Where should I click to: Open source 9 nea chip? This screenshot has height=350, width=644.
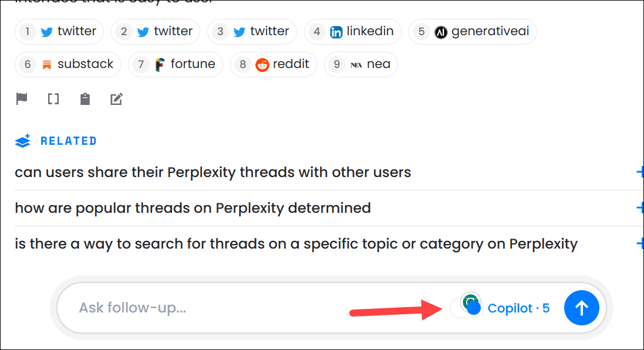pos(361,64)
